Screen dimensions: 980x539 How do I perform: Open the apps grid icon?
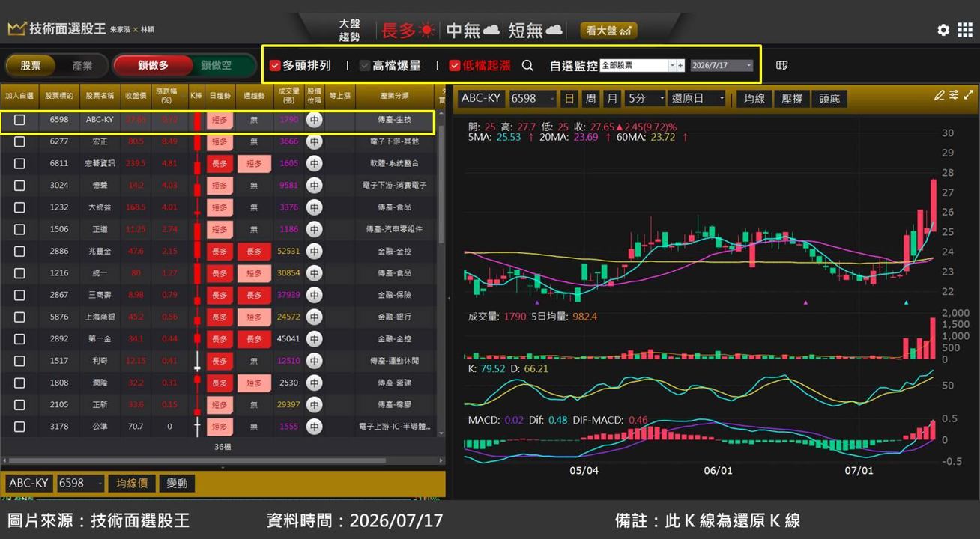pos(965,30)
